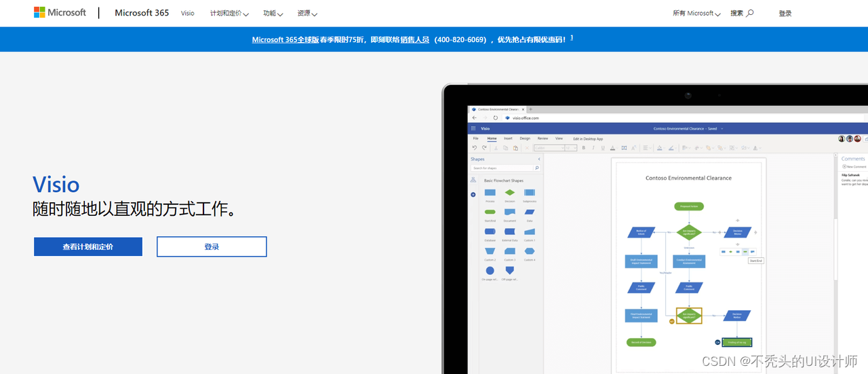Click the add stencil plus icon

[x=473, y=195]
